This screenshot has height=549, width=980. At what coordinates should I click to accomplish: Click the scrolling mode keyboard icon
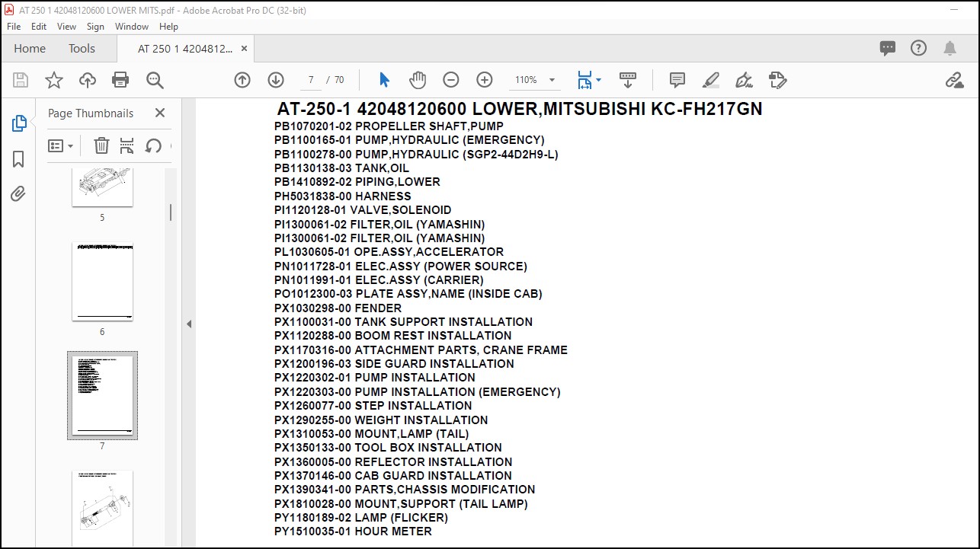(628, 79)
